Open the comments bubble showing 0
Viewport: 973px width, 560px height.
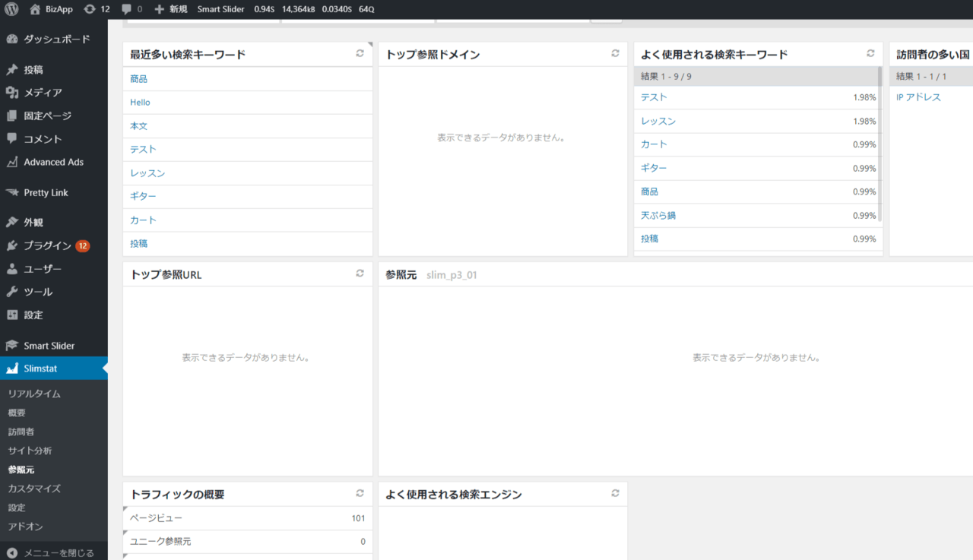[x=132, y=9]
